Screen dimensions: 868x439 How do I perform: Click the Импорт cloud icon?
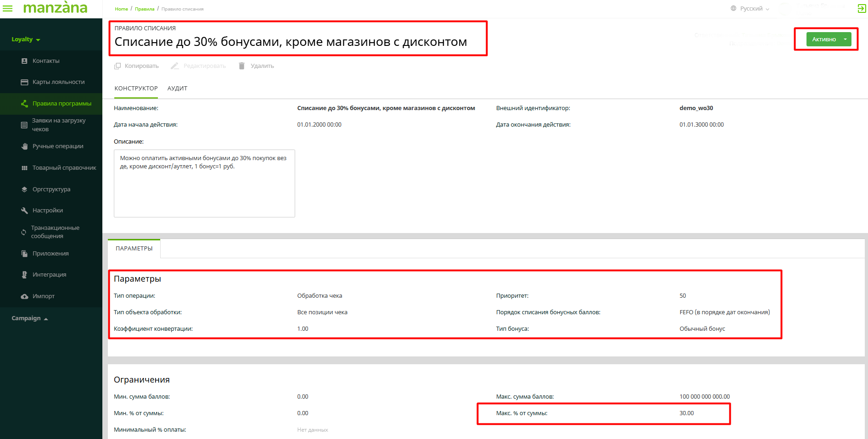click(24, 296)
